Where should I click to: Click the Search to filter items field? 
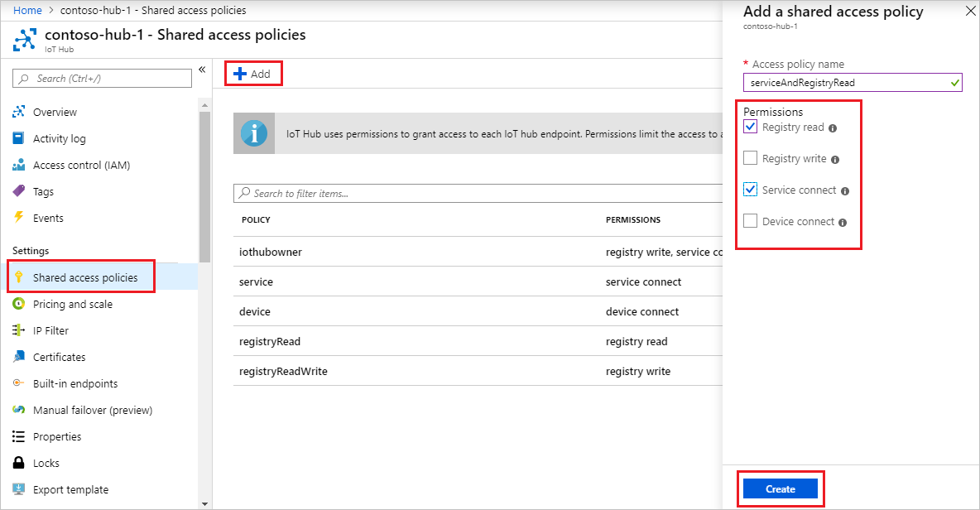coord(478,193)
